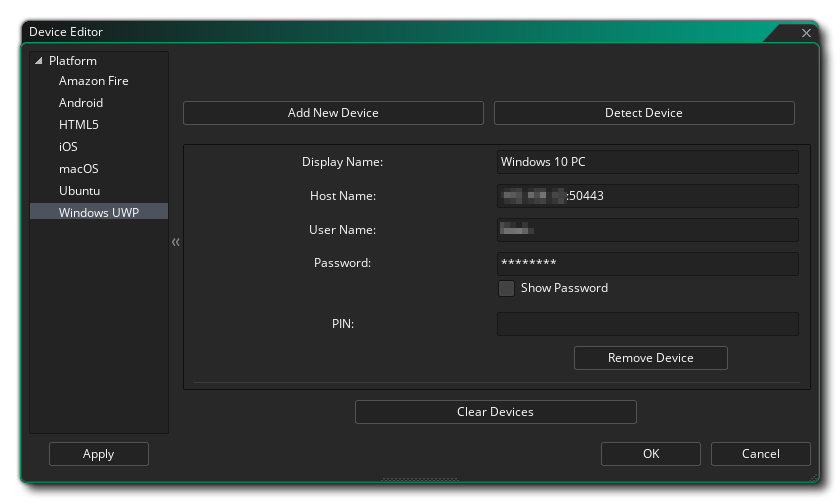Edit the Password field

point(648,264)
